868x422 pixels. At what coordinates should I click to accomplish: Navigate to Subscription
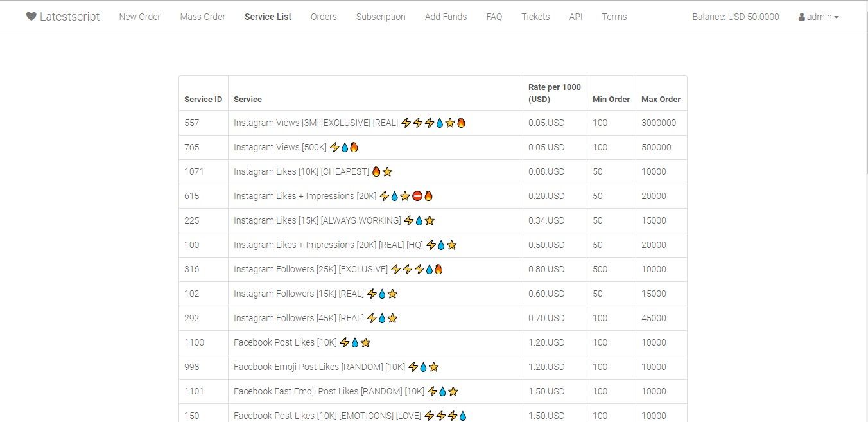381,17
